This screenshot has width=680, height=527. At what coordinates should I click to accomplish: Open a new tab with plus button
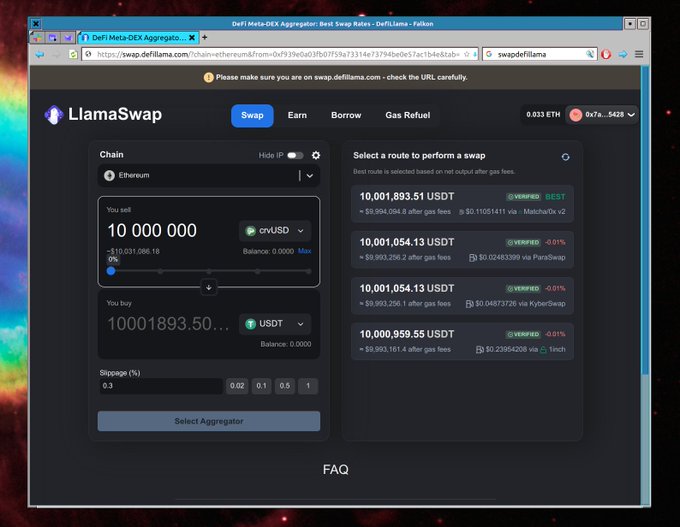204,37
